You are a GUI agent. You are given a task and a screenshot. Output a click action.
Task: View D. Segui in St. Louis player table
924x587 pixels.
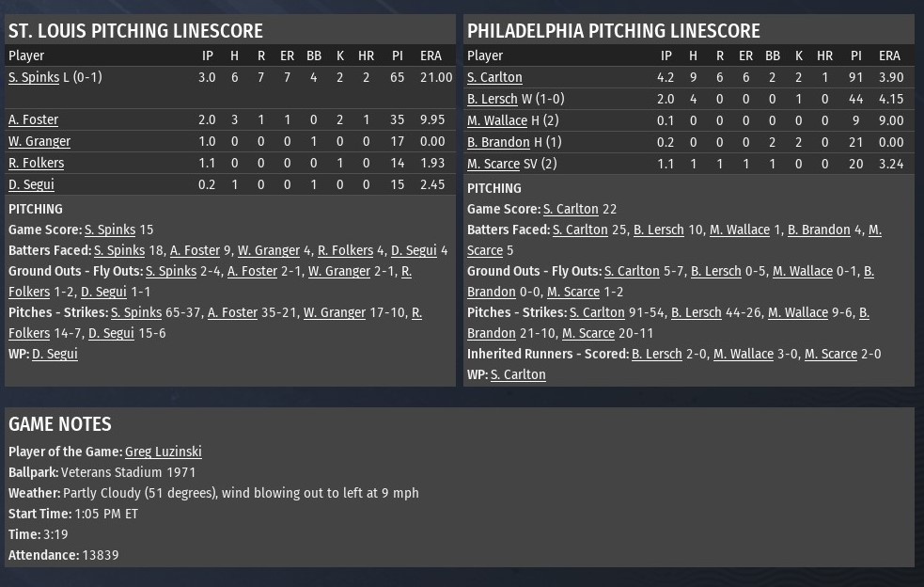(x=31, y=184)
